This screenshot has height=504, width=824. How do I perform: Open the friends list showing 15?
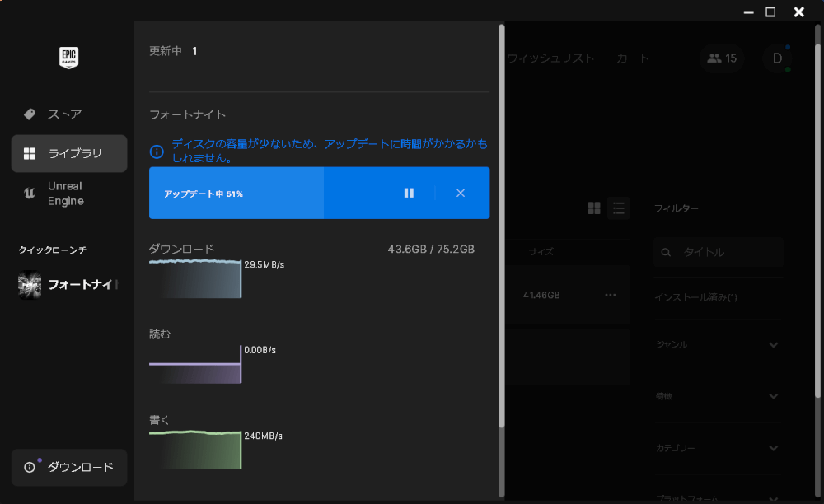pyautogui.click(x=721, y=58)
